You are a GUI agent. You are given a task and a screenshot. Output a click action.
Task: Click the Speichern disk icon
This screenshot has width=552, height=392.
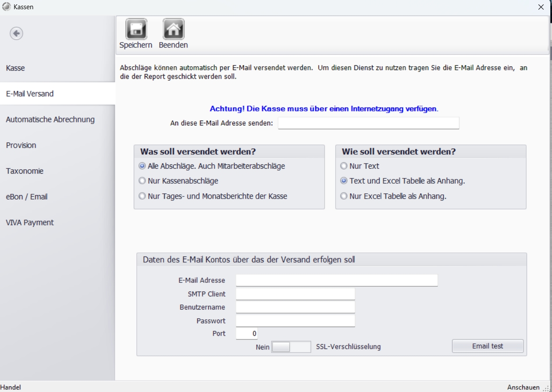136,30
